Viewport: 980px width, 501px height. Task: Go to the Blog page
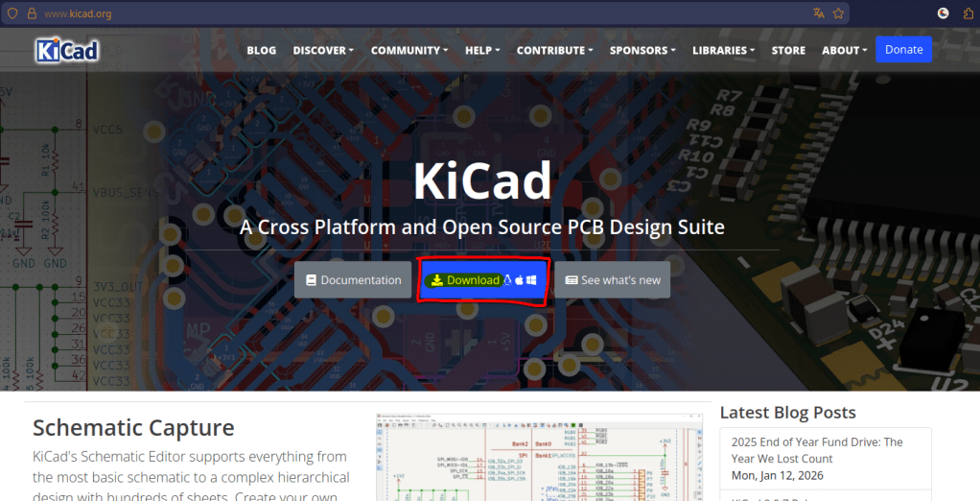[261, 50]
